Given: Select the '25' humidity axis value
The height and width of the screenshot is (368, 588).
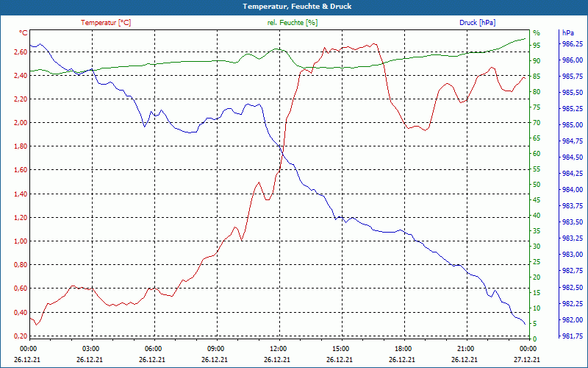Looking at the screenshot, I should coord(537,262).
